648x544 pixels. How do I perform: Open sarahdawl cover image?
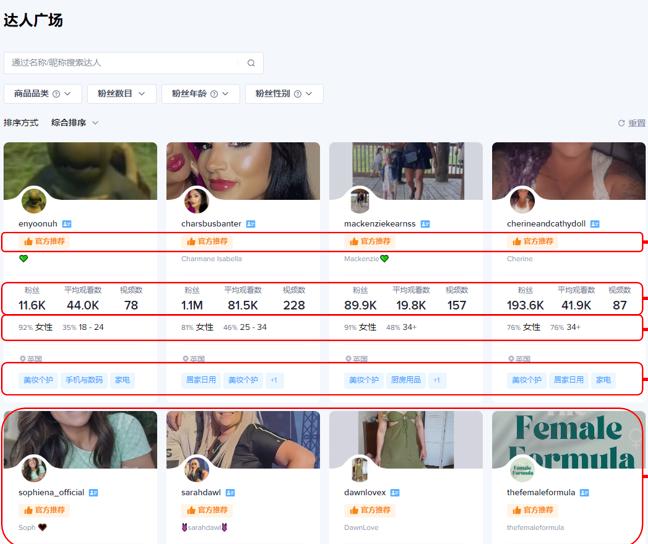243,439
